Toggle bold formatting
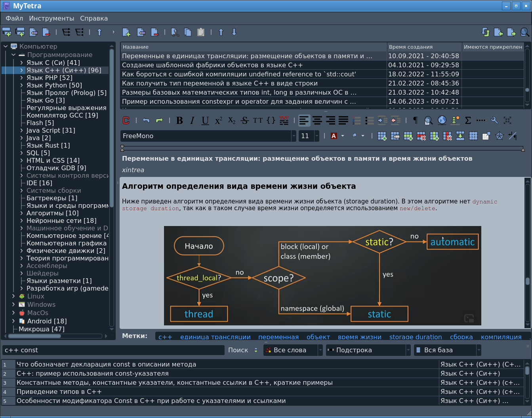 tap(179, 120)
